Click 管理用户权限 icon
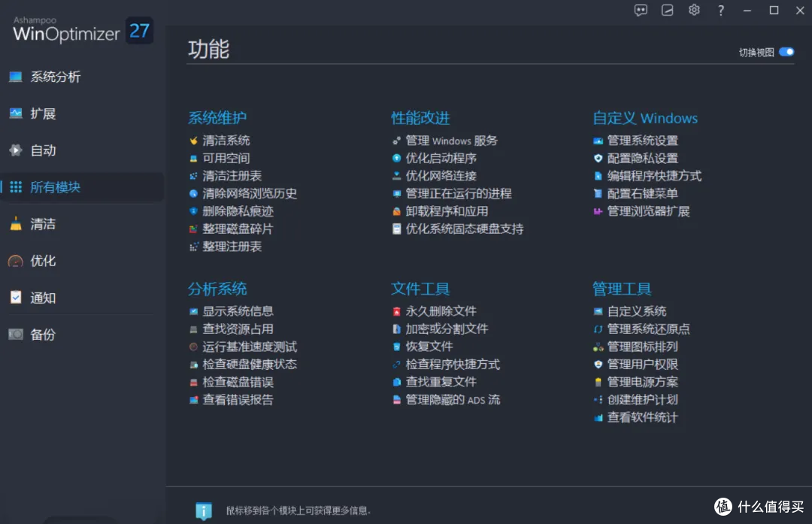The width and height of the screenshot is (812, 524). click(x=598, y=364)
